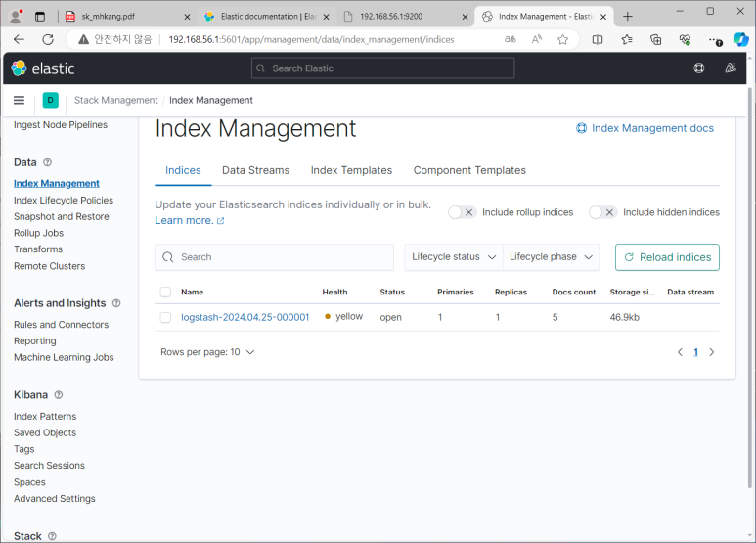756x543 pixels.
Task: Open Rows per page dropdown
Action: coord(207,352)
